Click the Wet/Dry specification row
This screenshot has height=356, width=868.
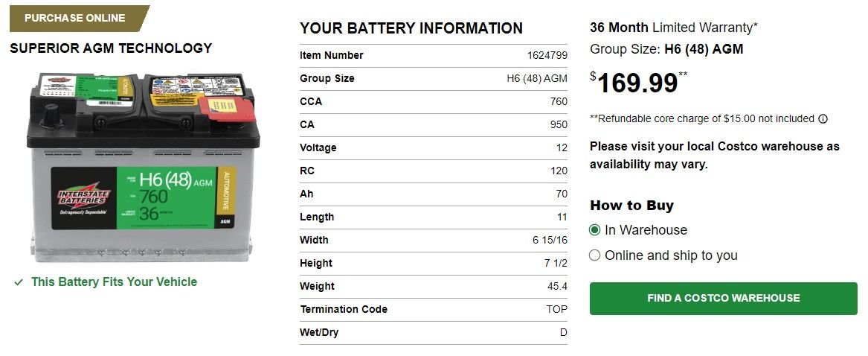(434, 333)
